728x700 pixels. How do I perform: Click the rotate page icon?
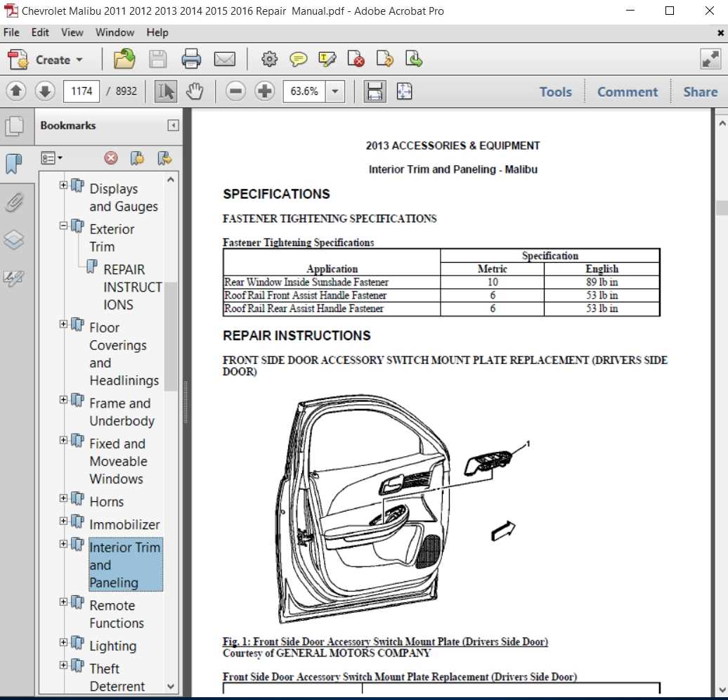[x=384, y=59]
